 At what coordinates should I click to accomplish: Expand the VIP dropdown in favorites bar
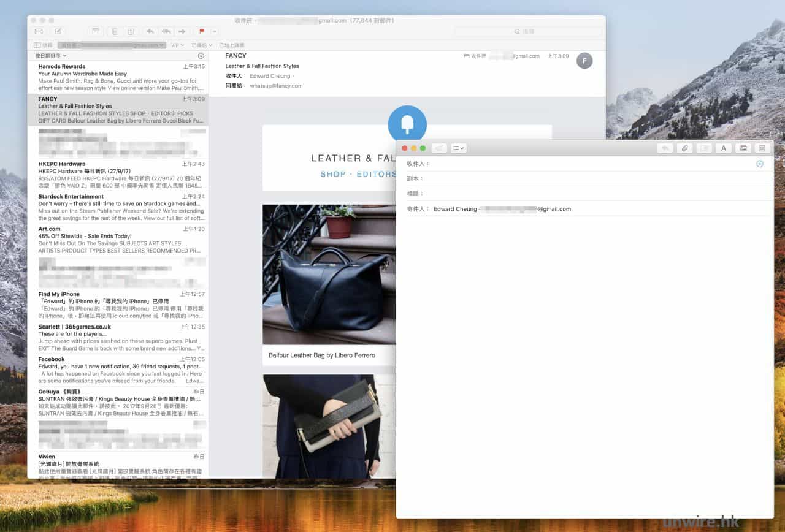177,45
